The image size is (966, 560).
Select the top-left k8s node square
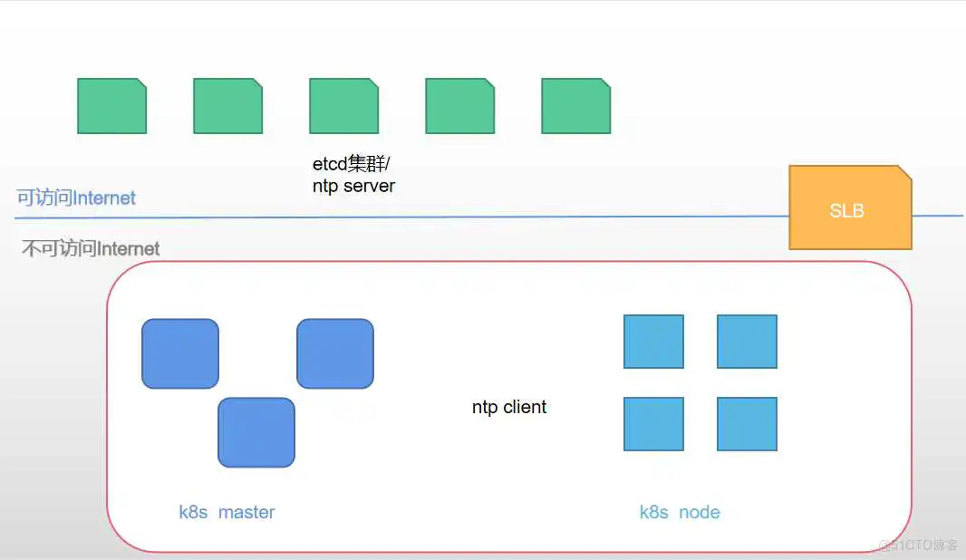pos(653,342)
